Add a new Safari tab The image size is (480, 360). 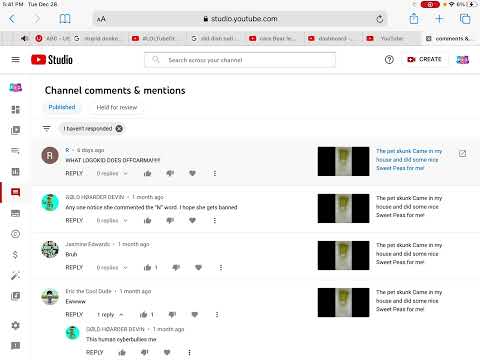coord(439,19)
